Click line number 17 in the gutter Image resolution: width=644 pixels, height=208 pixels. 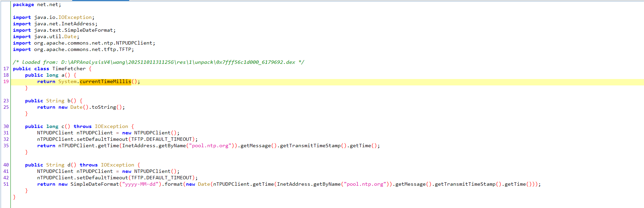tap(6, 69)
